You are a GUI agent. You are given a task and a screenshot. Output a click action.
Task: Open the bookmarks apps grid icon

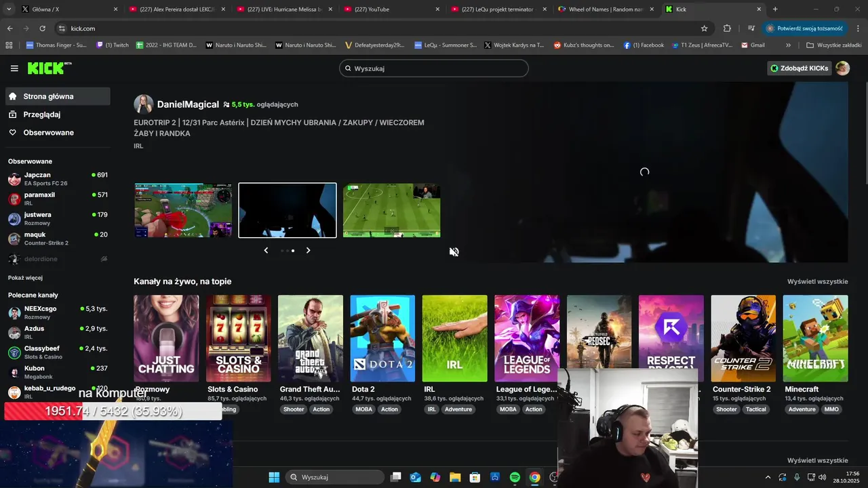(9, 45)
